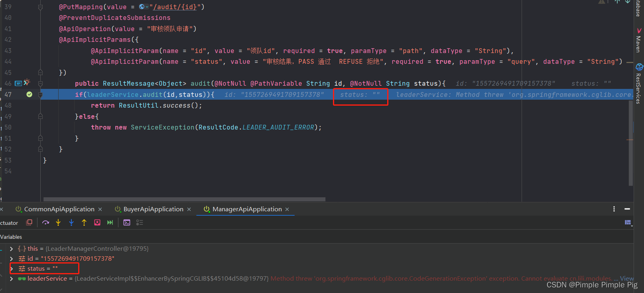Click 'ServiceException' on line 50
The height and width of the screenshot is (293, 644).
coord(163,127)
